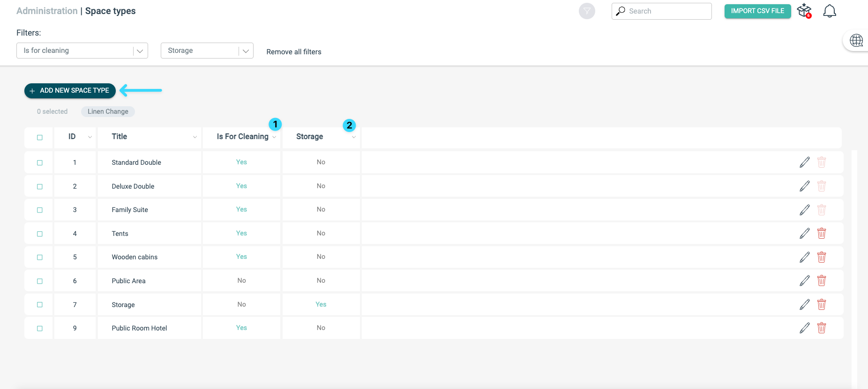This screenshot has height=389, width=868.
Task: Delete the Public Room Hotel row
Action: 822,328
